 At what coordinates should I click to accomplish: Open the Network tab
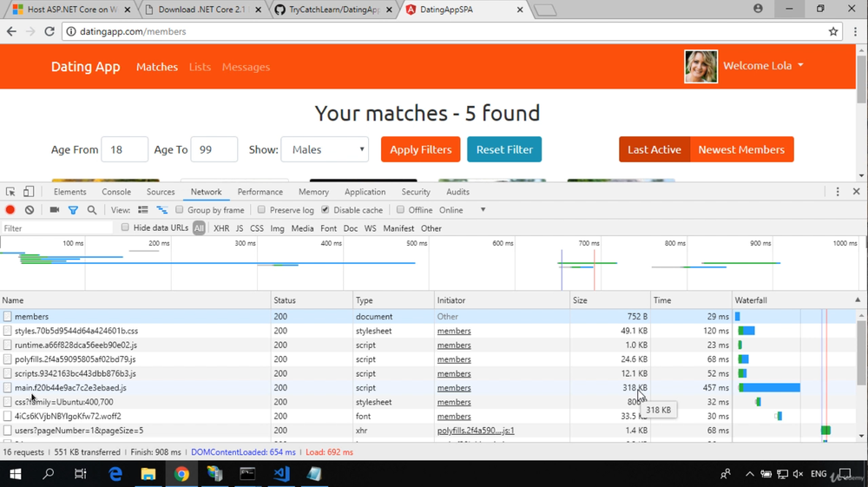(206, 192)
